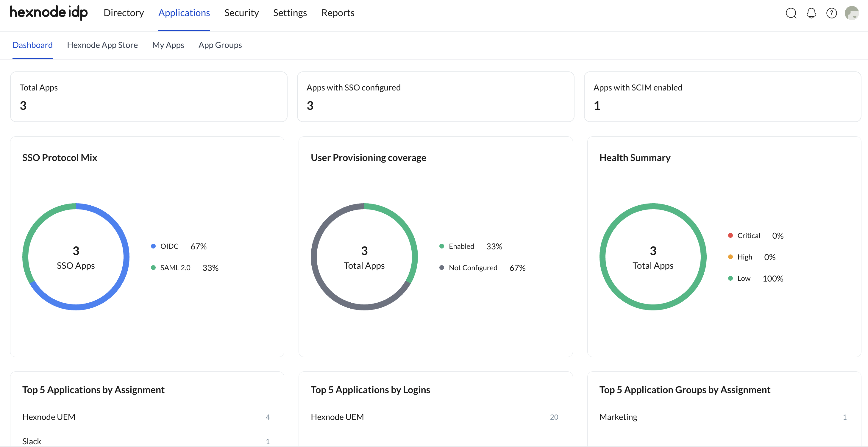Click the Critical red legend dot
This screenshot has width=868, height=447.
tap(730, 235)
